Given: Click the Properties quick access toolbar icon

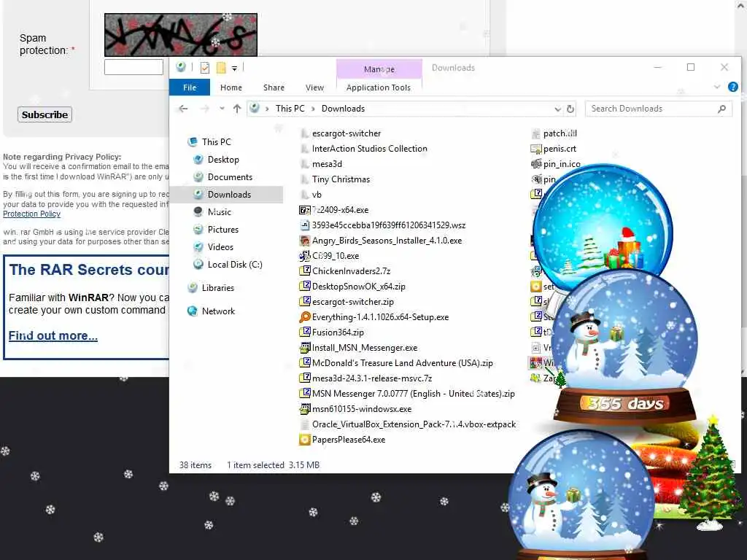Looking at the screenshot, I should coord(205,68).
